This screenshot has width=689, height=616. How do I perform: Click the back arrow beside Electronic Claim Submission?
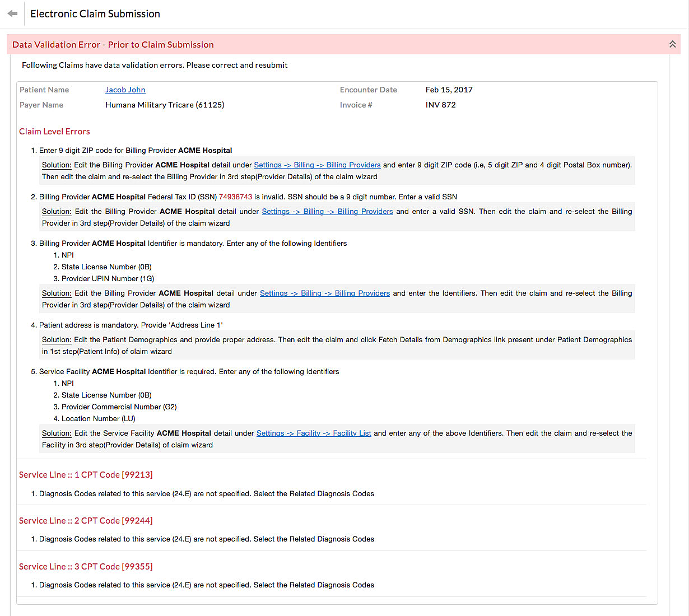click(x=12, y=13)
